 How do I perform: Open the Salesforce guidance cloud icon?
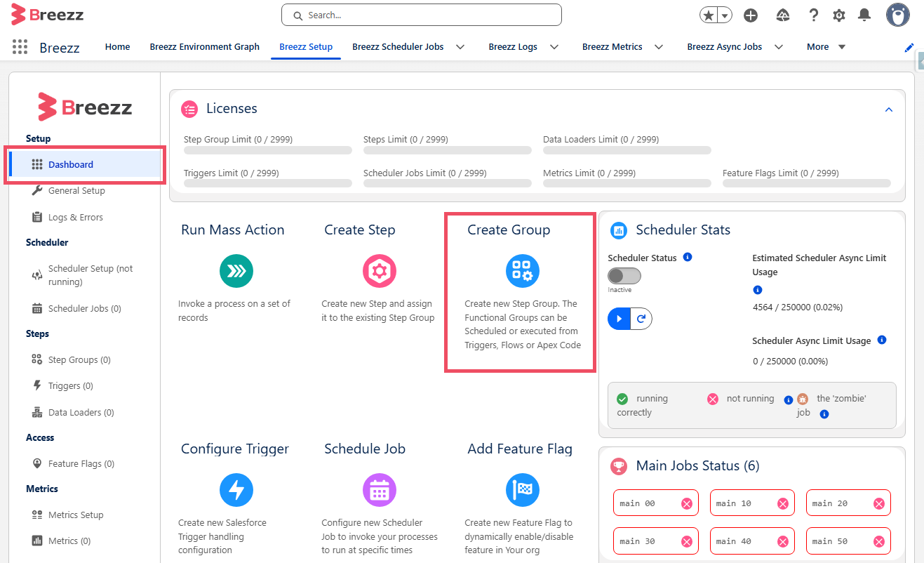[784, 15]
